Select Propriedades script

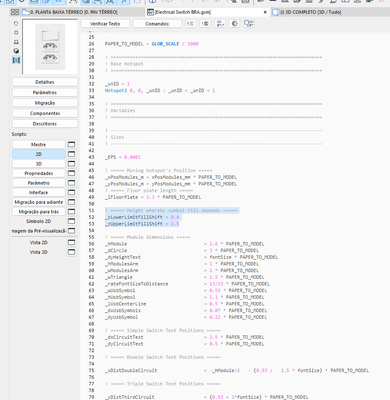coord(39,173)
